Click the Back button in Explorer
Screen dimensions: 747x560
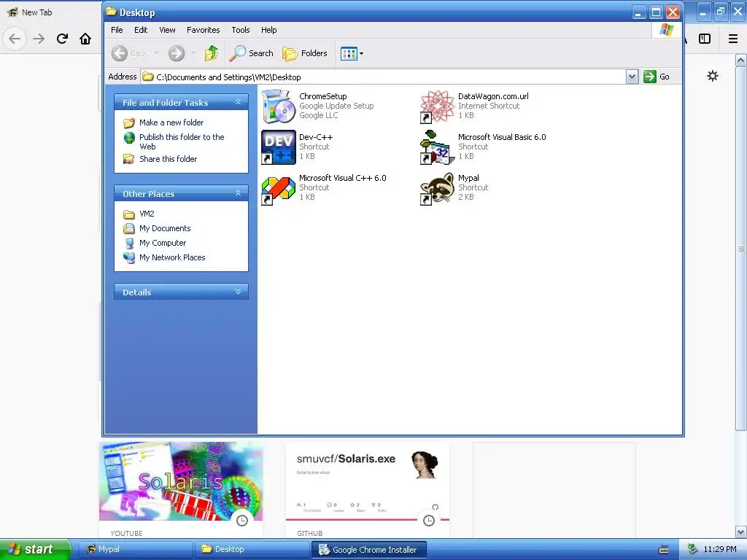[x=130, y=53]
